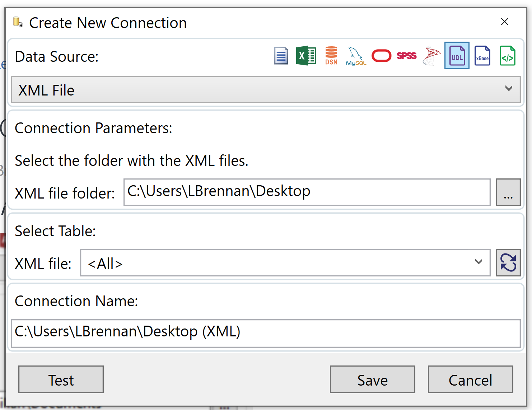The width and height of the screenshot is (532, 410).
Task: Select the xBase data source icon
Action: click(x=482, y=56)
